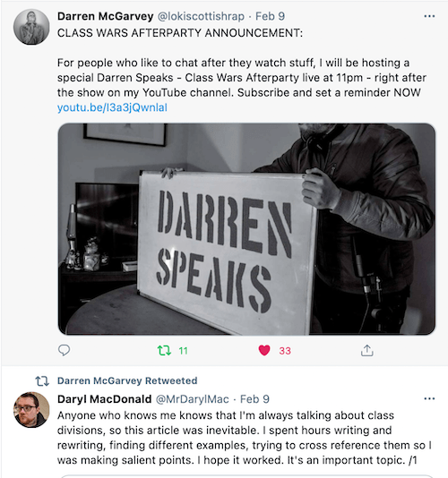The image size is (448, 478).
Task: Open Daryl MacDonald's display name profile link
Action: pos(104,399)
